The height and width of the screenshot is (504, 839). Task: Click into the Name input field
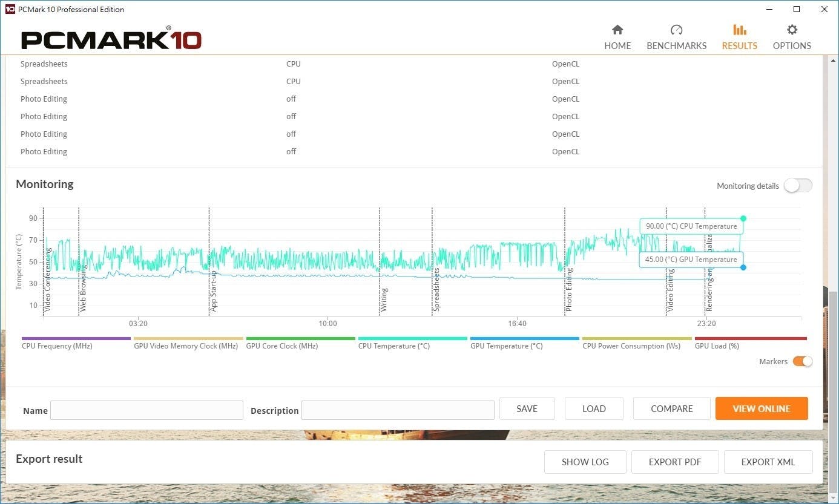coord(146,410)
